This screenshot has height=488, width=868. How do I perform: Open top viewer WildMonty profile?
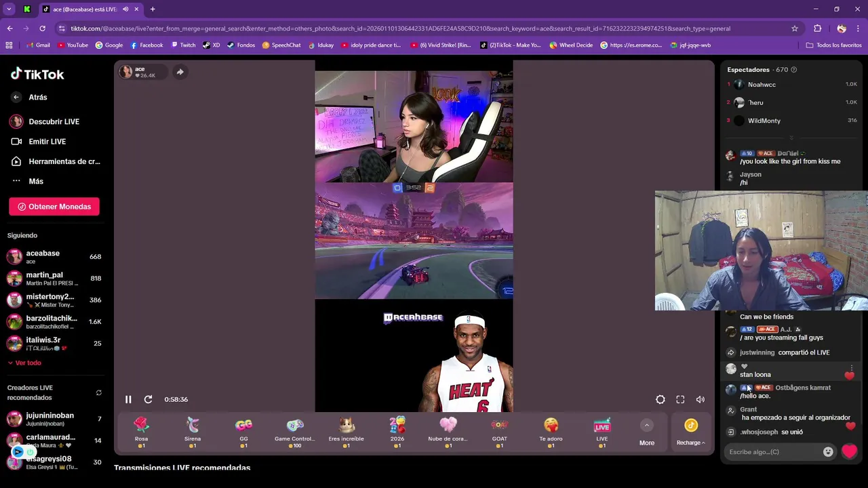[764, 121]
